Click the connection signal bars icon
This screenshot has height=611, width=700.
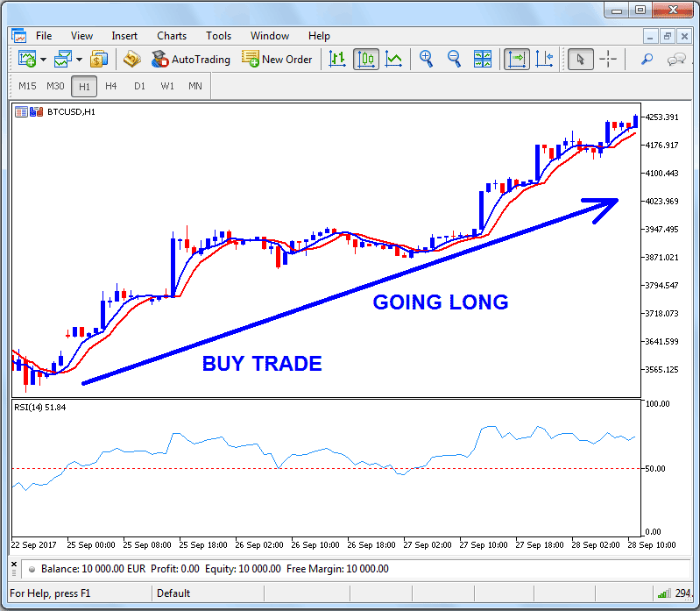coord(664,593)
